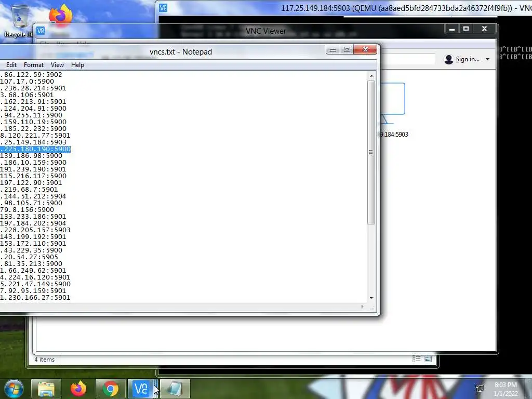This screenshot has width=532, height=399.
Task: Click the VNC Viewer window title bar icon
Action: point(41,31)
